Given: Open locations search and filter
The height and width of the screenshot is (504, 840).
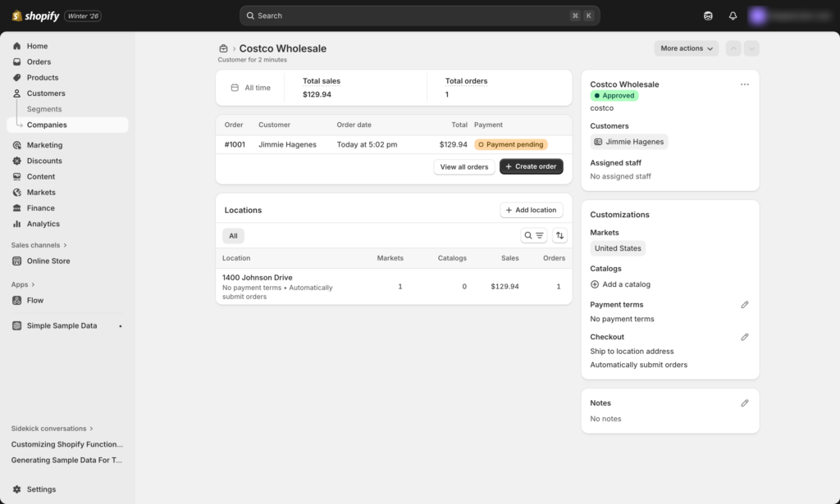Looking at the screenshot, I should coord(533,235).
